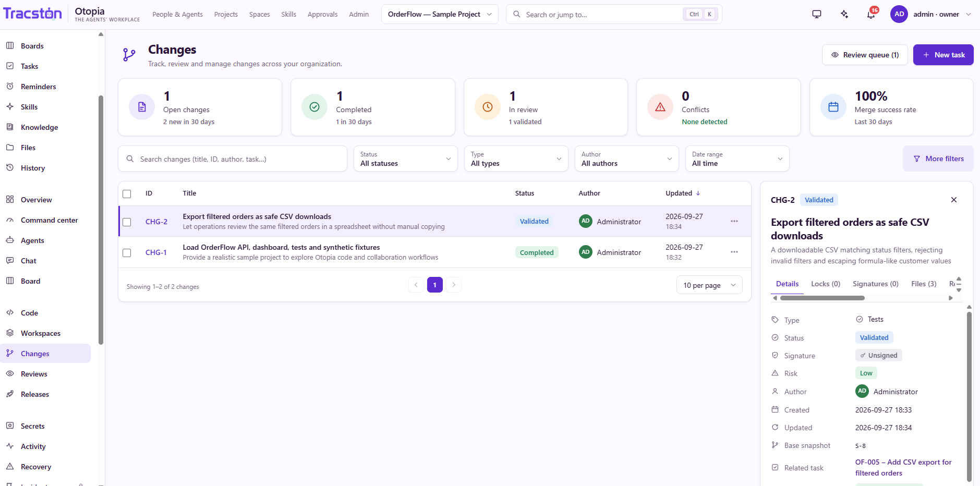Open Knowledge section in sidebar

pos(45,127)
